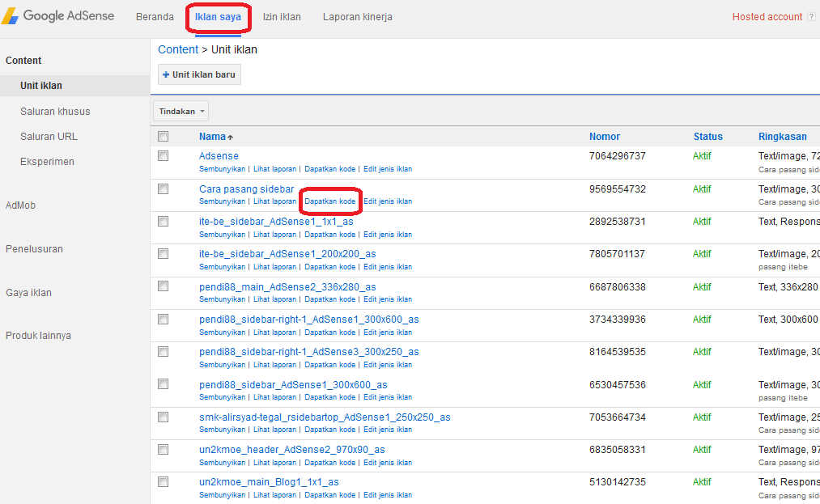Select the header checkbox to select all rows
This screenshot has height=504, width=820.
point(163,136)
